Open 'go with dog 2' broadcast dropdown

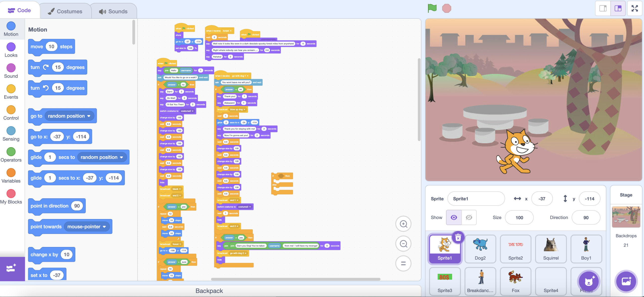click(x=238, y=253)
